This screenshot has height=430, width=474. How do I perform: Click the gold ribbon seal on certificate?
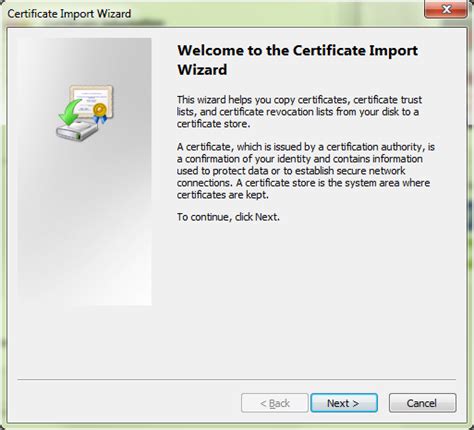click(100, 113)
